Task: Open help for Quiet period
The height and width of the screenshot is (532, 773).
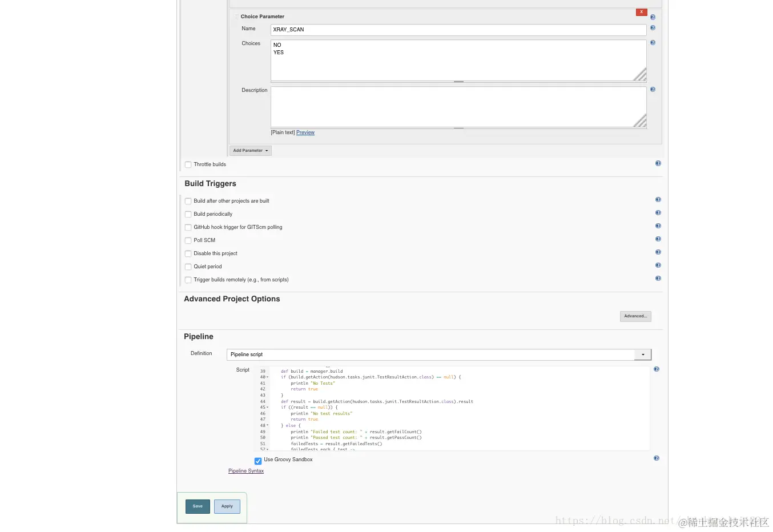Action: (x=658, y=265)
